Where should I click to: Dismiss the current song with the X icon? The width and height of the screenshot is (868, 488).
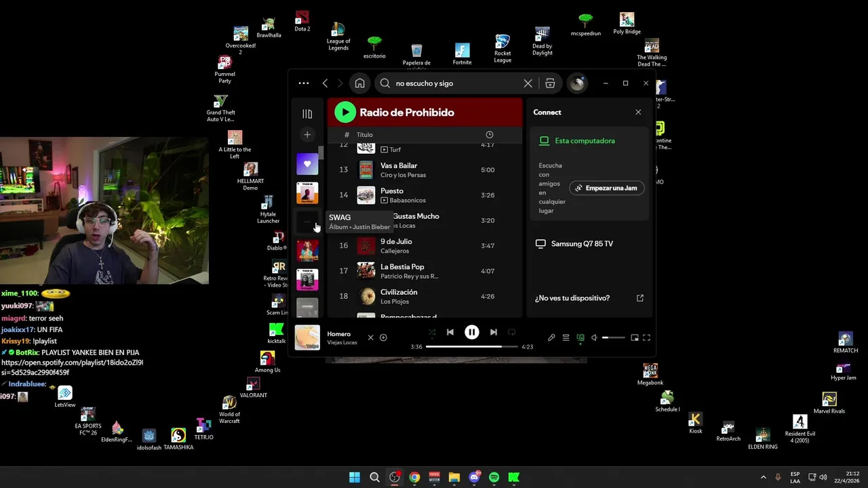pyautogui.click(x=370, y=338)
